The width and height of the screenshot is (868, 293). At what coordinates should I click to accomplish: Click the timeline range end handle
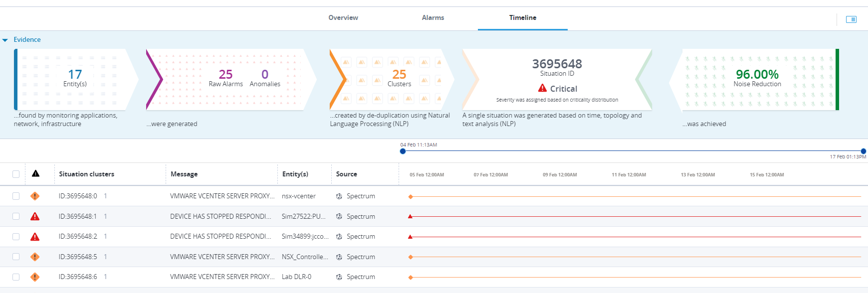coord(863,151)
